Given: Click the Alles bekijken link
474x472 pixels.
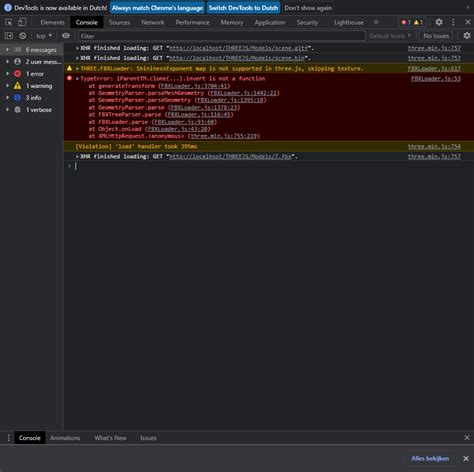Looking at the screenshot, I should pyautogui.click(x=430, y=458).
